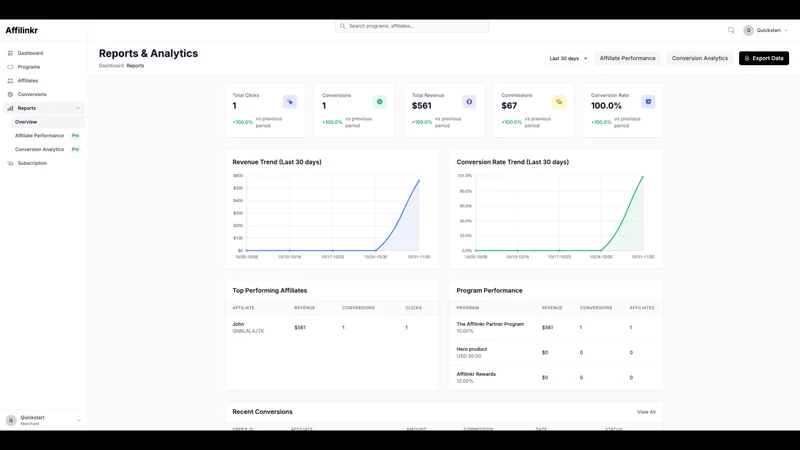Screen dimensions: 800x450
Task: Click the Total Revenue dollar icon
Action: pos(469,102)
